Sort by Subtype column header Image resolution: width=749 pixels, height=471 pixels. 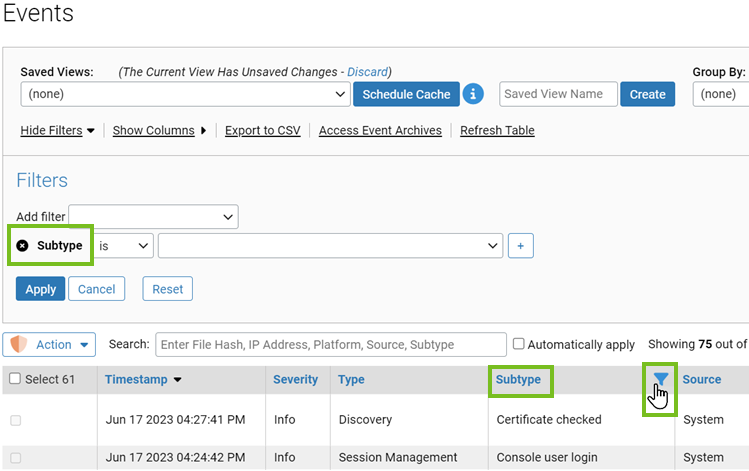(518, 379)
